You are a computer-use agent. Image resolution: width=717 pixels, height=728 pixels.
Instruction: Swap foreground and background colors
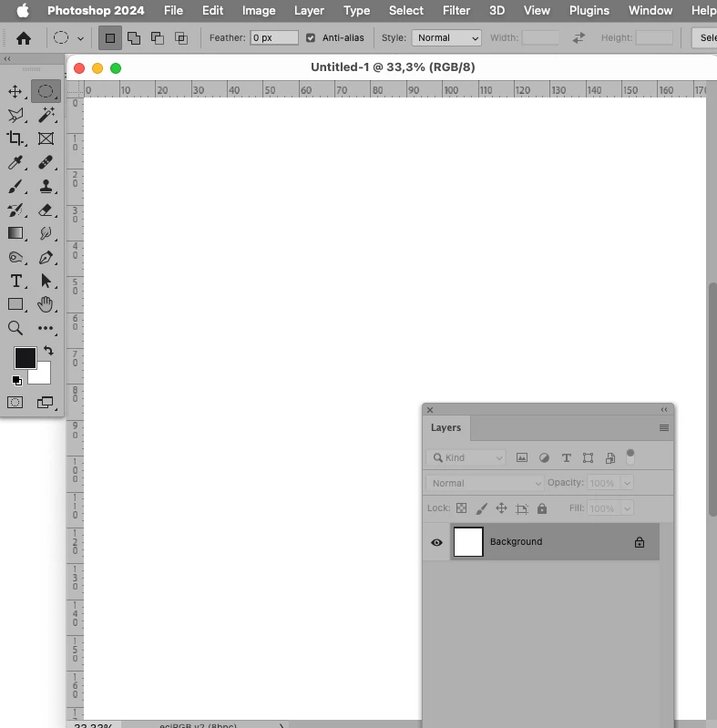coord(49,350)
